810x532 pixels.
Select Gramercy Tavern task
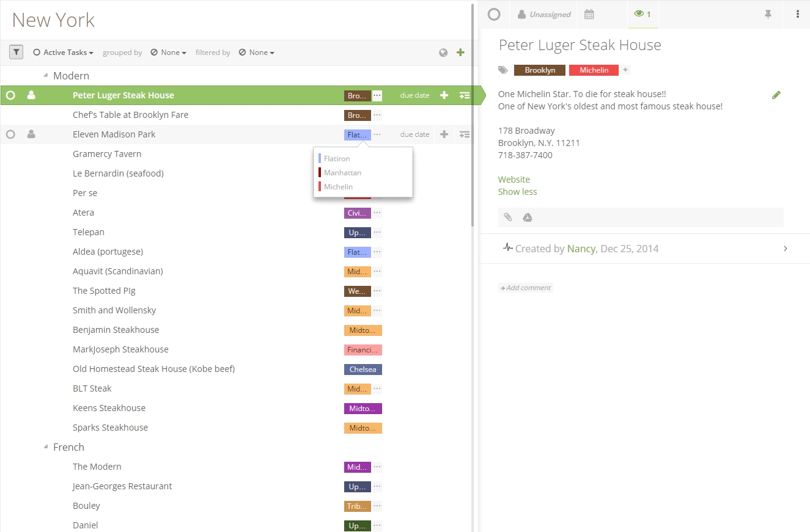107,154
